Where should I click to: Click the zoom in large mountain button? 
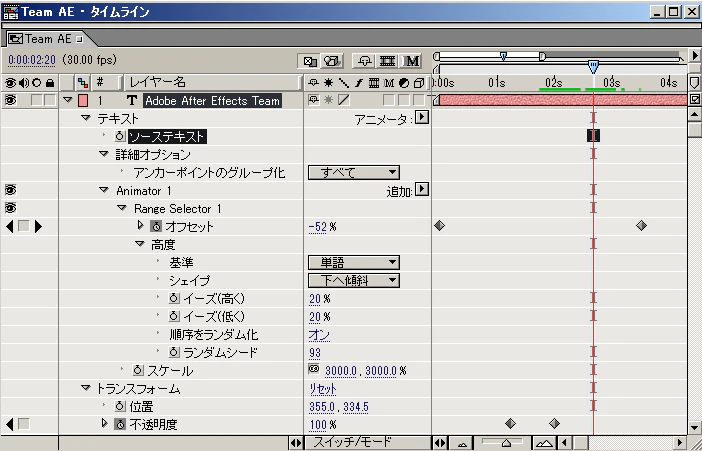pyautogui.click(x=544, y=443)
